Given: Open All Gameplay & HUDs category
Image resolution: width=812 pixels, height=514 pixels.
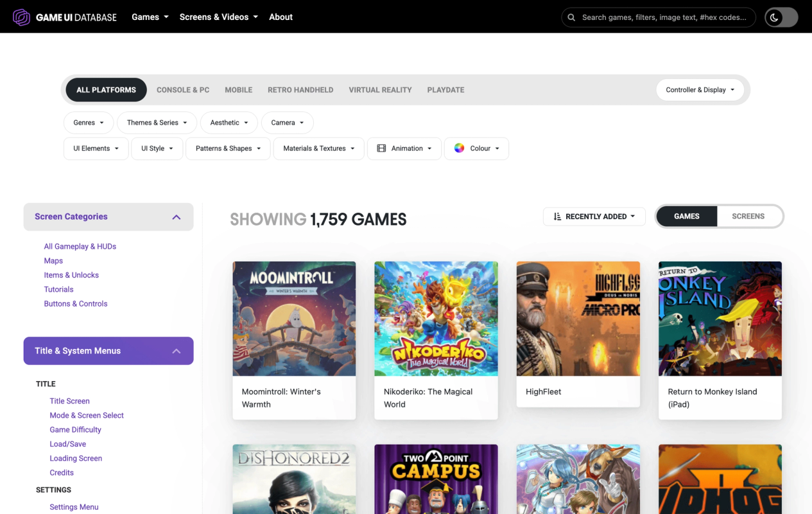Looking at the screenshot, I should click(x=80, y=247).
